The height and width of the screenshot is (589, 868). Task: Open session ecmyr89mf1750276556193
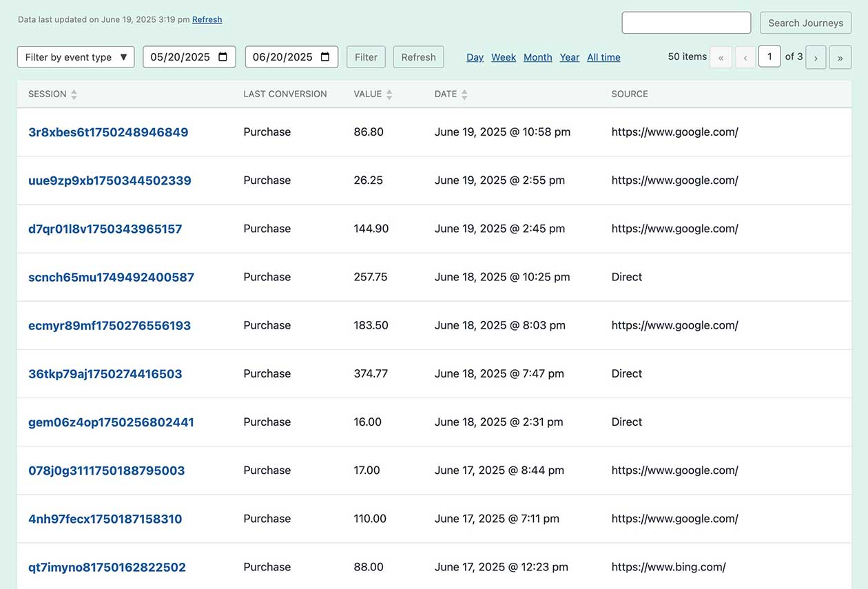110,325
